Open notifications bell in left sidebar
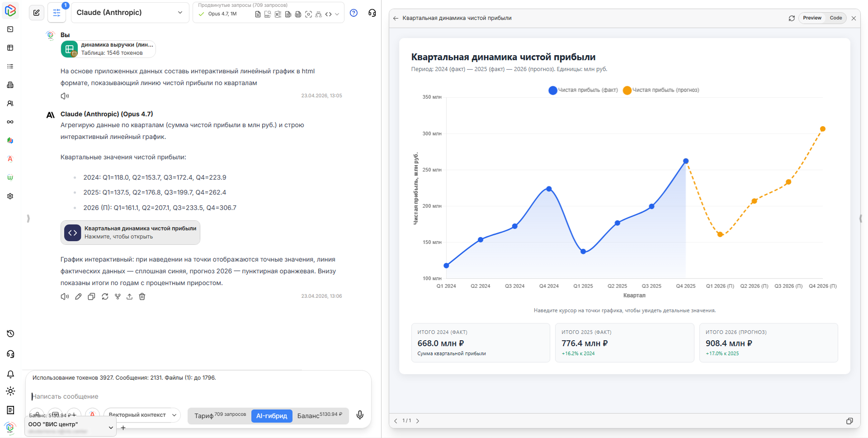Viewport: 868px width, 438px height. tap(10, 374)
